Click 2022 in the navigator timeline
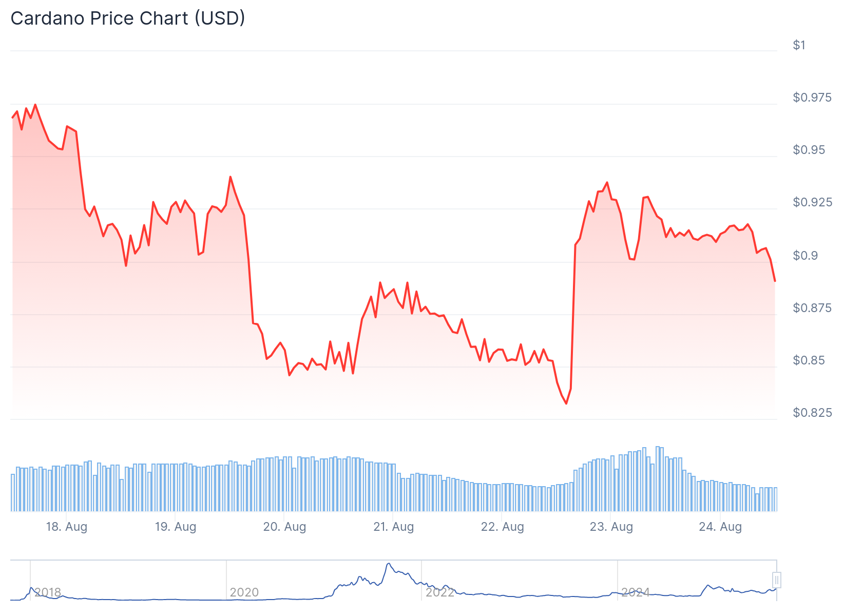The height and width of the screenshot is (616, 844). point(440,592)
